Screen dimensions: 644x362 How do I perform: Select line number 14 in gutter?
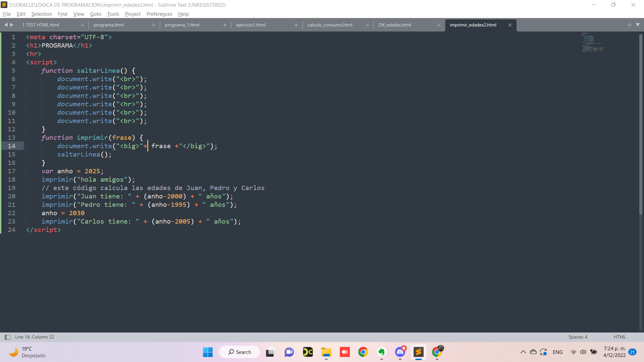click(x=12, y=146)
